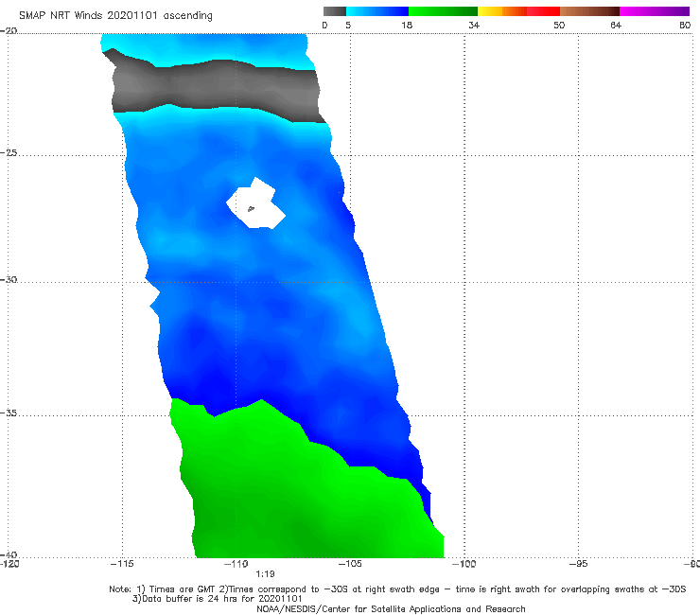This screenshot has width=700, height=615.
Task: Click the magenta-purple segment of the color bar
Action: tap(655, 11)
